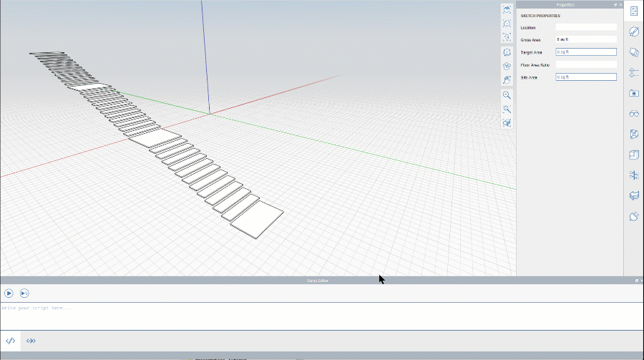Switch to the second script editor tab

(x=31, y=341)
